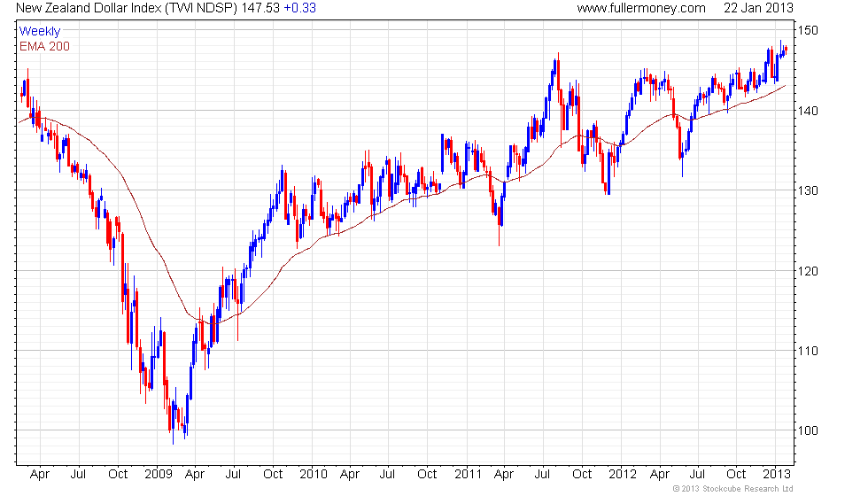Click the '2013' x-axis label
Image resolution: width=868 pixels, height=496 pixels.
click(x=777, y=474)
